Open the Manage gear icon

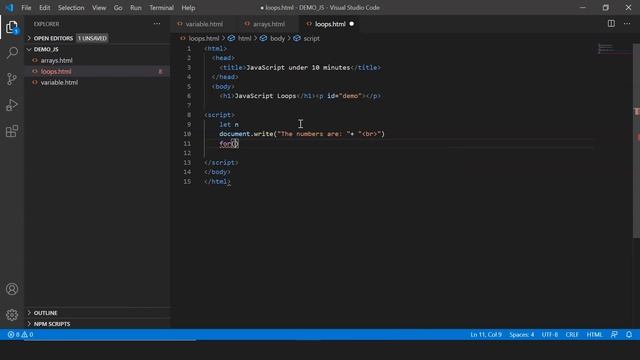pyautogui.click(x=12, y=315)
